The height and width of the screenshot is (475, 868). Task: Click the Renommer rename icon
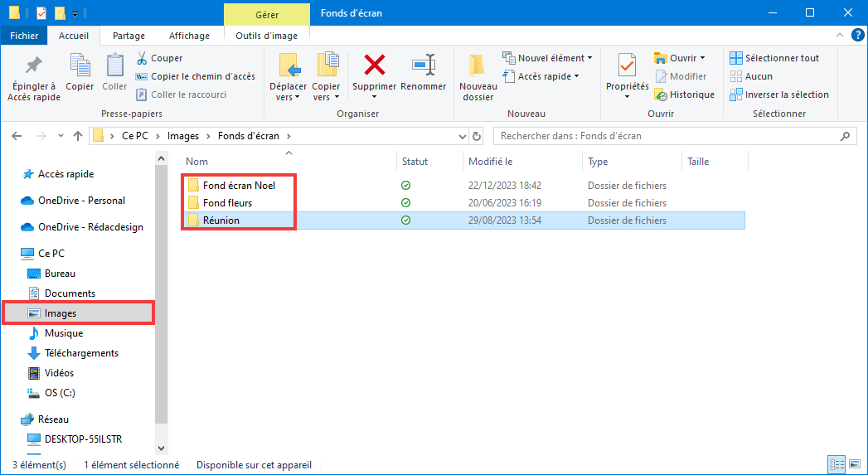[x=424, y=65]
